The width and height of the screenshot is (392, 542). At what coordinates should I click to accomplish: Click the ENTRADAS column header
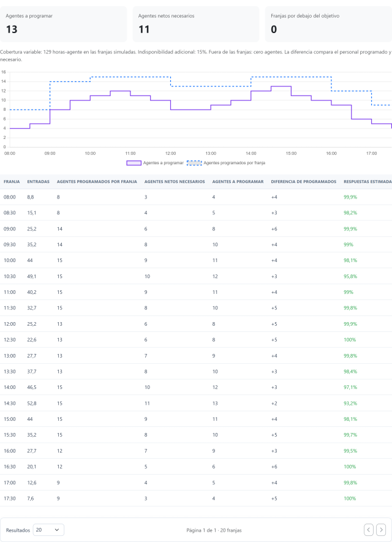pos(39,181)
